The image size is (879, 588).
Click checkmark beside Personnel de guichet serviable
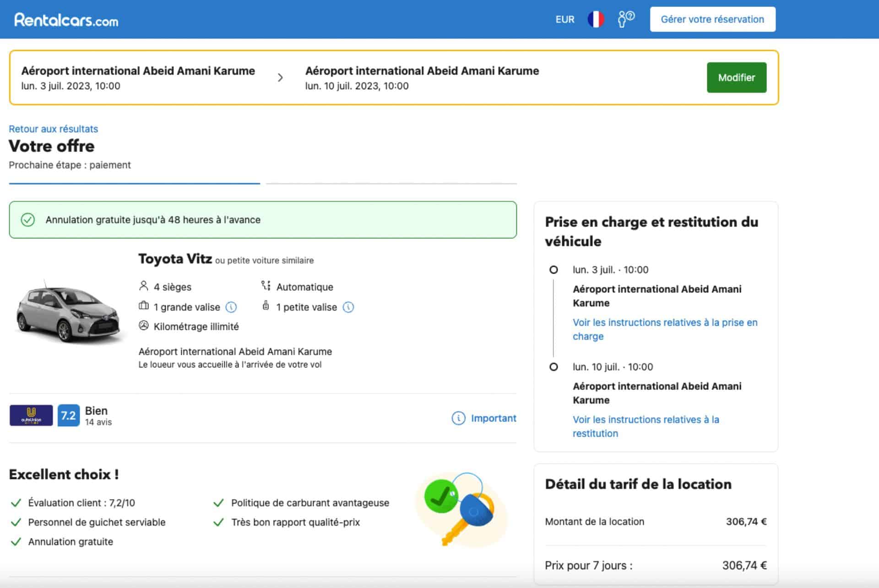[16, 522]
